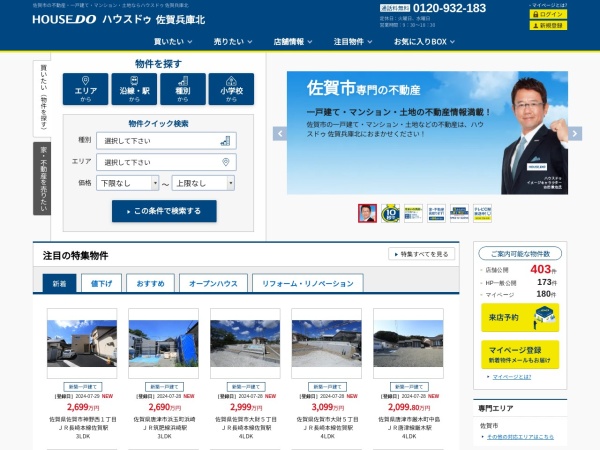The image size is (600, 450).
Task: Click 佐賀県唐津市厳木町中島 address text
Action: click(x=409, y=419)
